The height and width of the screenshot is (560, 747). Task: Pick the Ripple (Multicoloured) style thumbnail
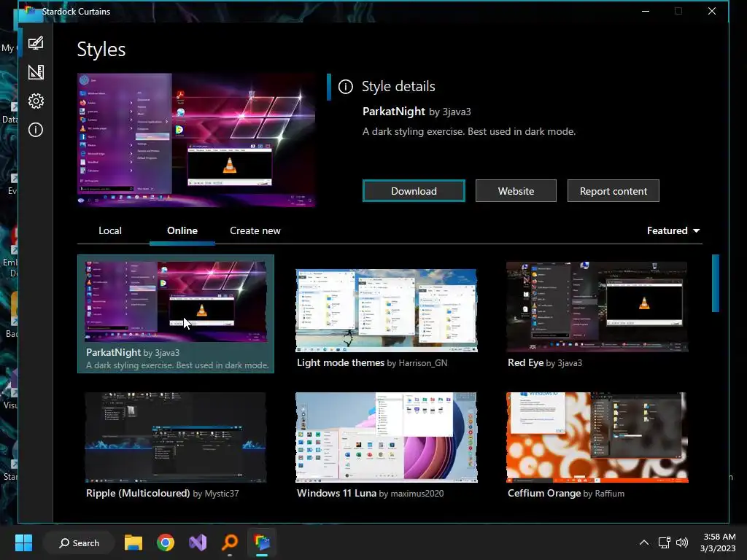(x=176, y=437)
